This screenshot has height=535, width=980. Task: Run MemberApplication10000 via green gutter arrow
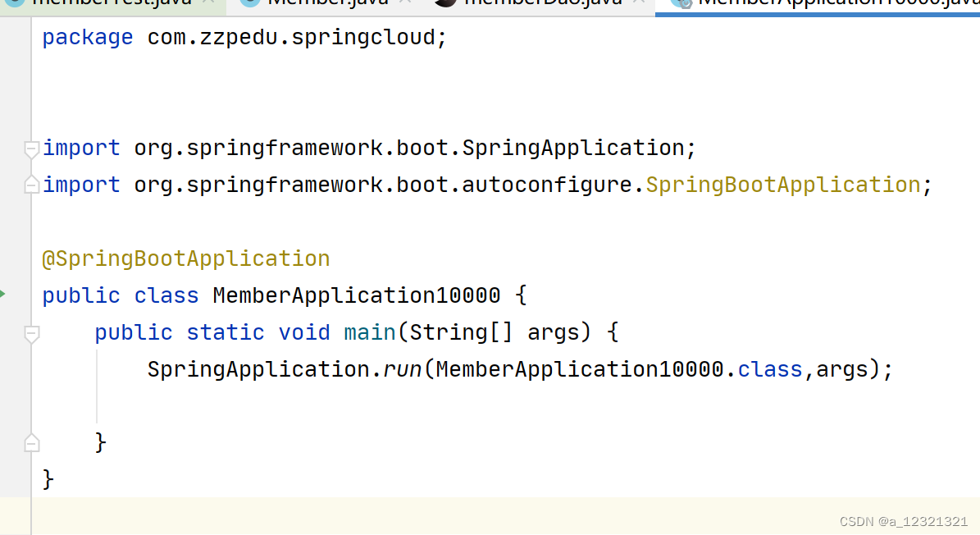5,292
